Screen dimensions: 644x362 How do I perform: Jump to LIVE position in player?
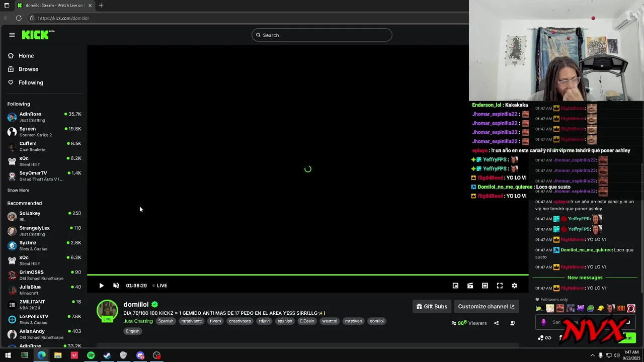pyautogui.click(x=160, y=286)
